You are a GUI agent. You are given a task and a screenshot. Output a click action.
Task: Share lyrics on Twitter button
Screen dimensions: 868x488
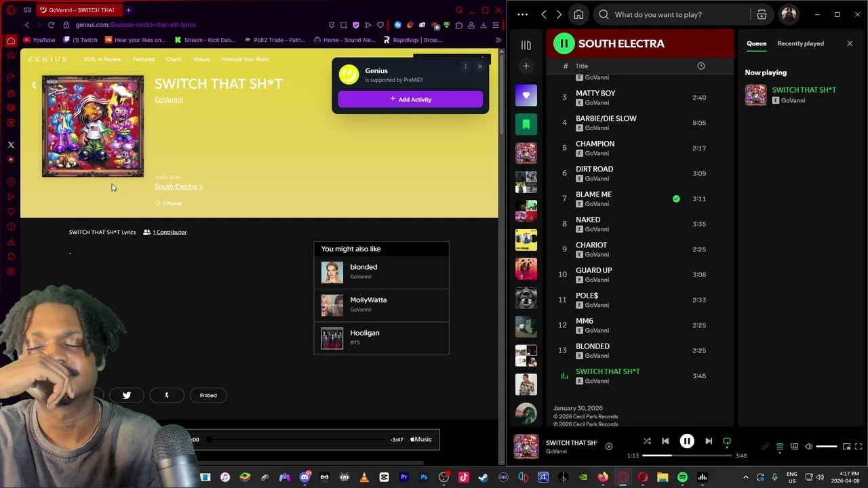pyautogui.click(x=127, y=395)
